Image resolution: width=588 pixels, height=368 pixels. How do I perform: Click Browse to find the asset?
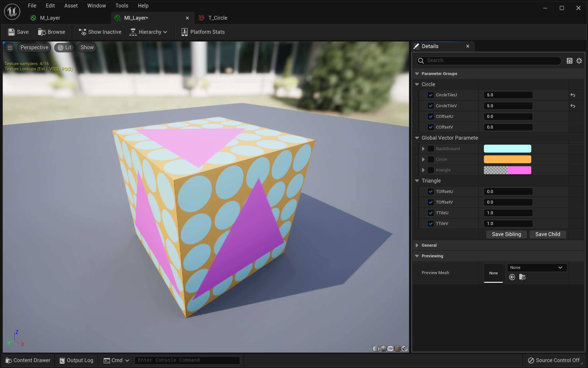[x=52, y=32]
